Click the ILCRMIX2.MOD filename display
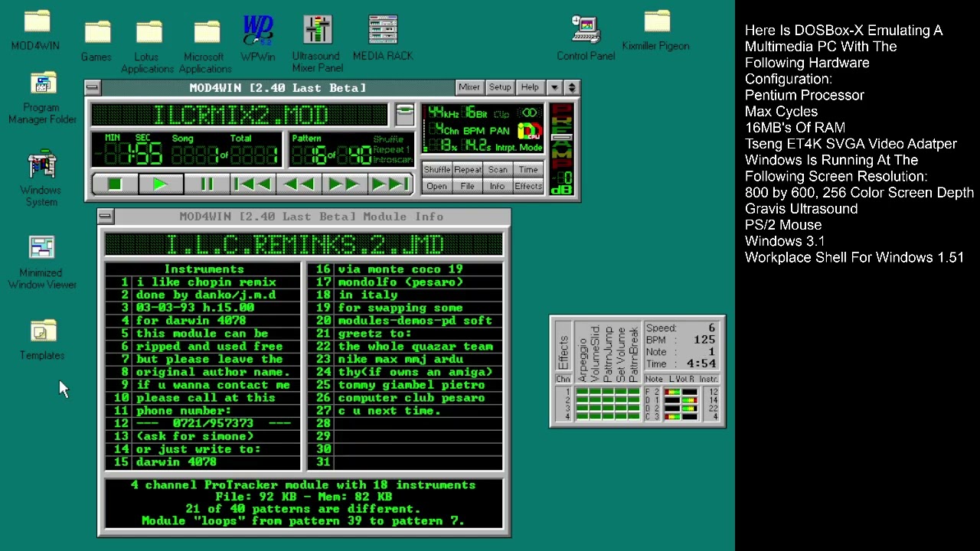 tap(240, 115)
